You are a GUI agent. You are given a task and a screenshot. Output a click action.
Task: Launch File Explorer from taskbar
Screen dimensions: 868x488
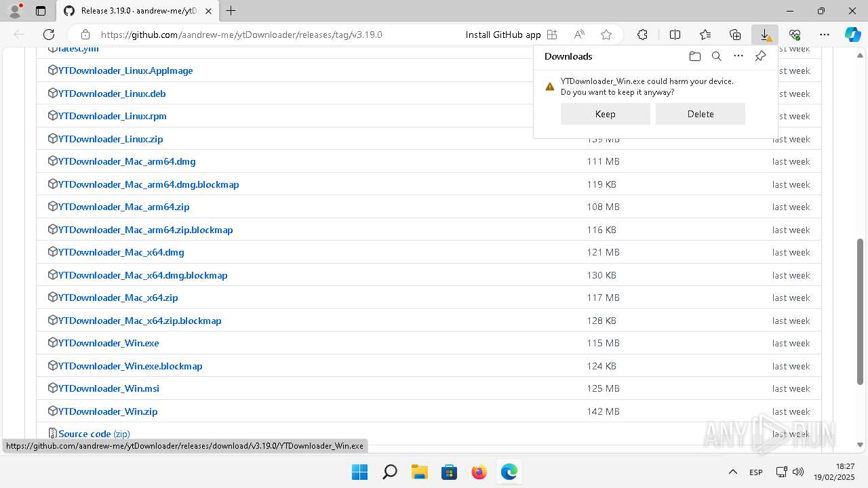click(x=419, y=472)
